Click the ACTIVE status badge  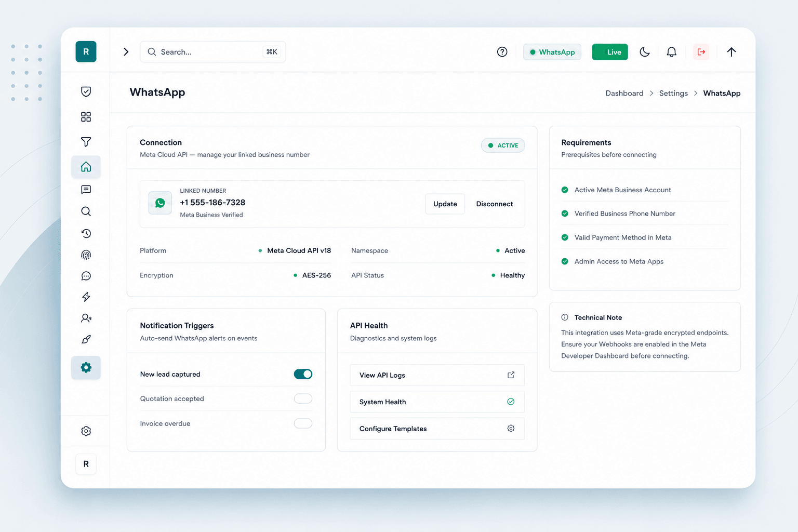point(503,145)
